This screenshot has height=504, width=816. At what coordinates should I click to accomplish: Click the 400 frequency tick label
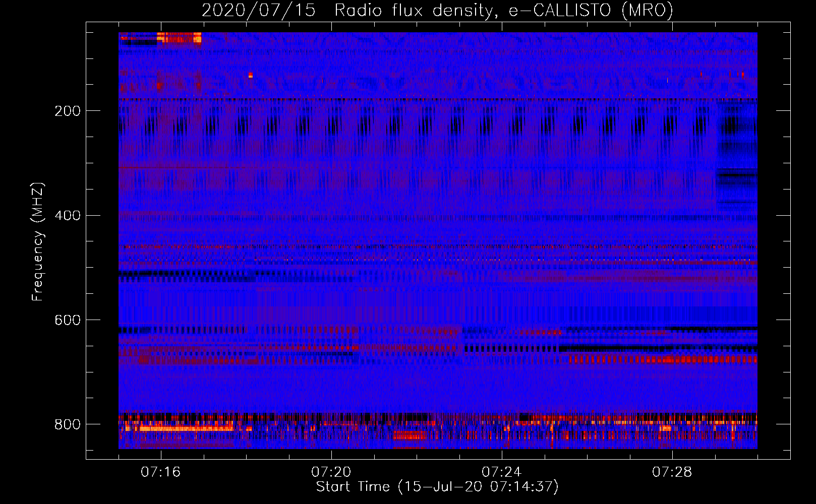click(x=68, y=215)
